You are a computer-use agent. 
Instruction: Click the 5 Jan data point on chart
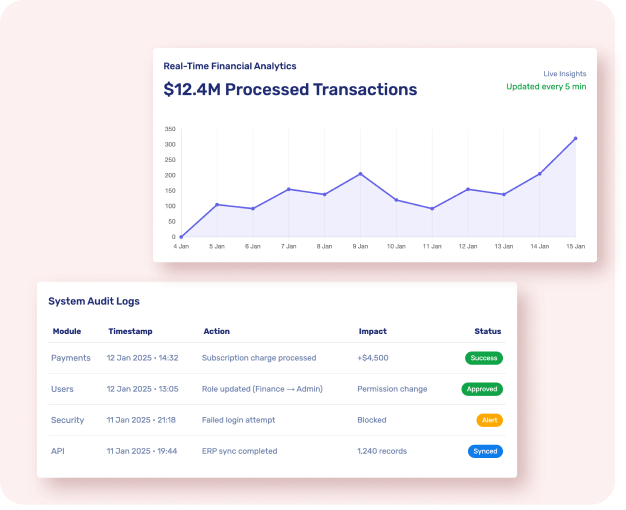click(217, 205)
